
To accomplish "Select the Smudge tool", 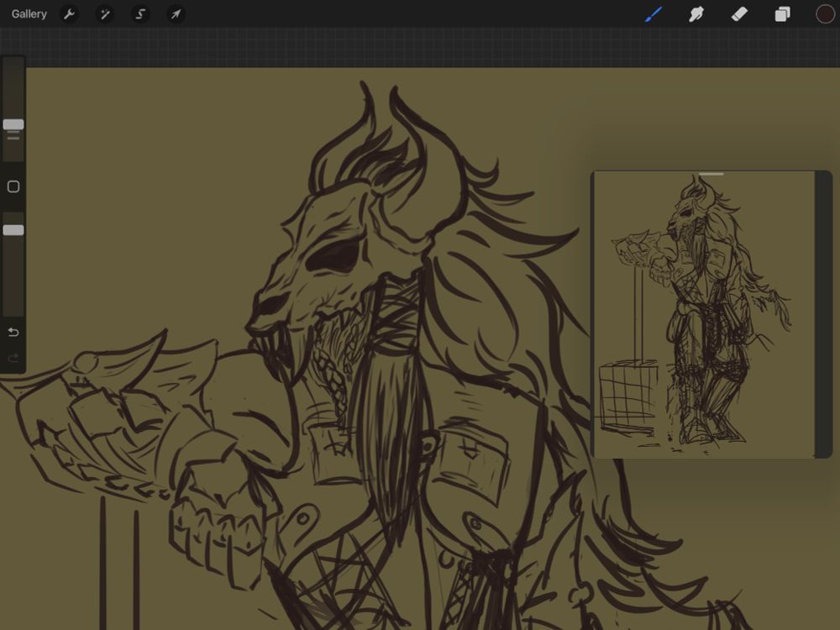I will click(696, 14).
